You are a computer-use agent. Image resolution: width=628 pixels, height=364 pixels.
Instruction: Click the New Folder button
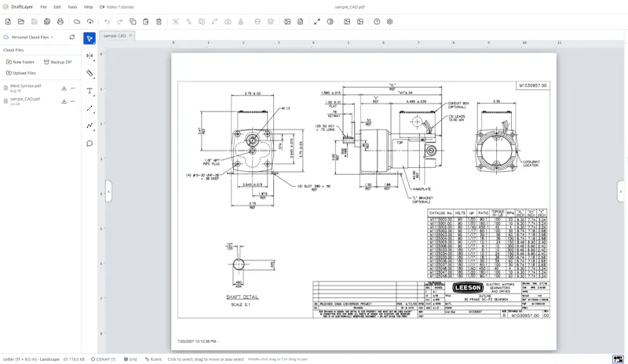click(x=20, y=62)
